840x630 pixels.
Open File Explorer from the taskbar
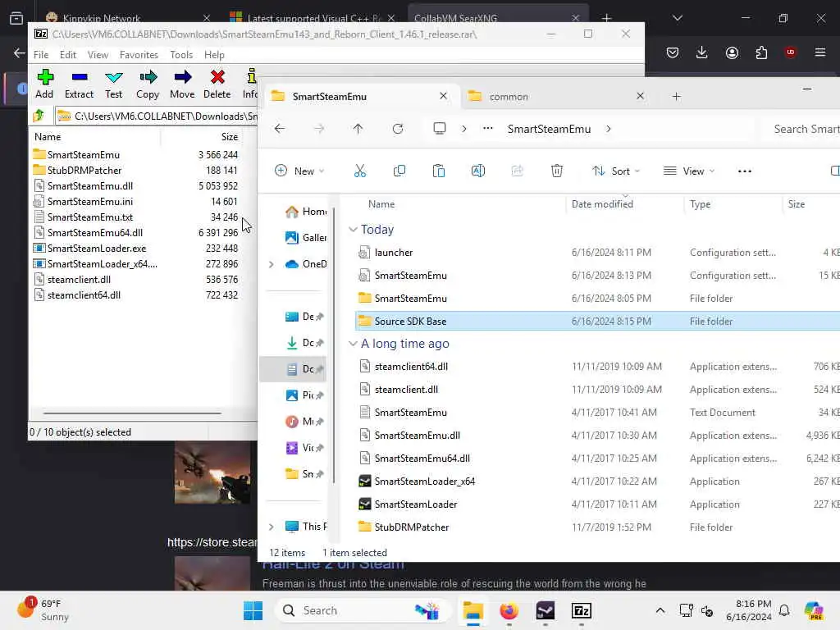(x=473, y=610)
